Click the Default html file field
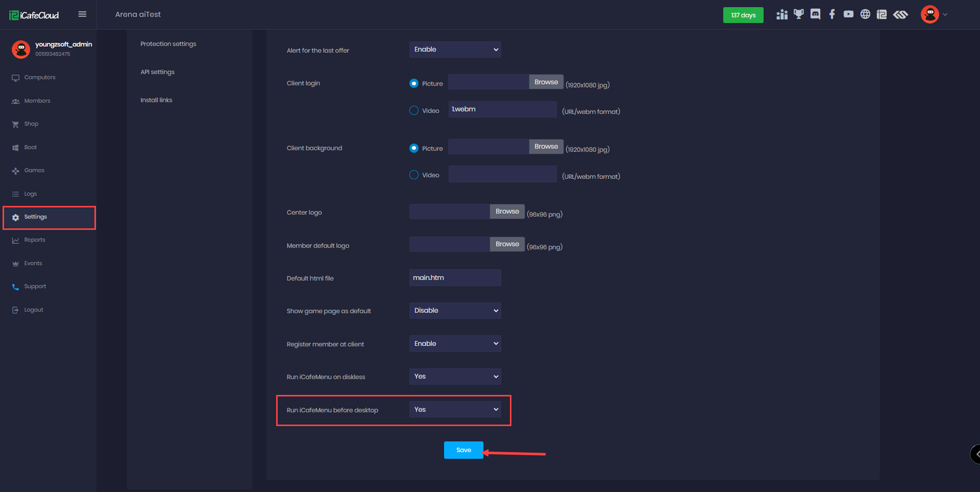The image size is (980, 492). pos(455,278)
